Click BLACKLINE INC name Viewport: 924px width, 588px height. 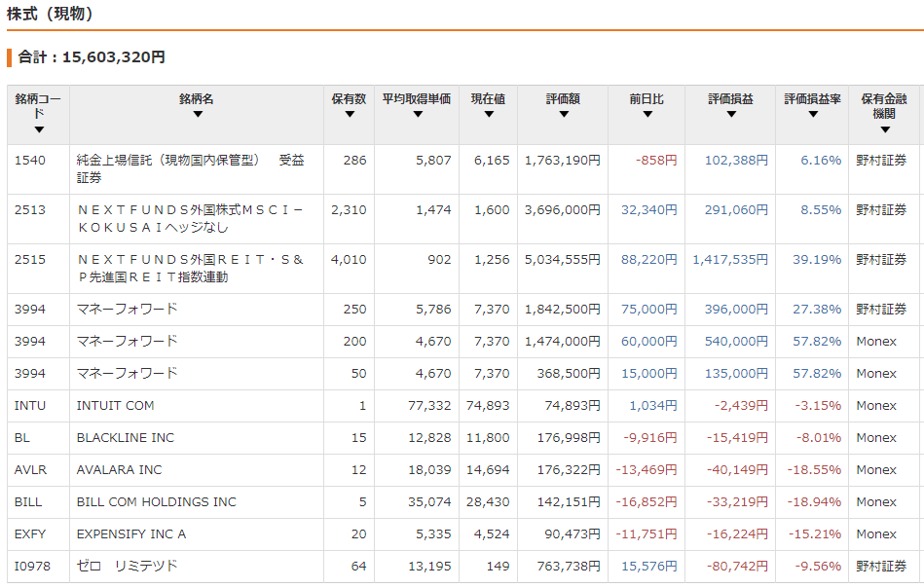pos(126,438)
